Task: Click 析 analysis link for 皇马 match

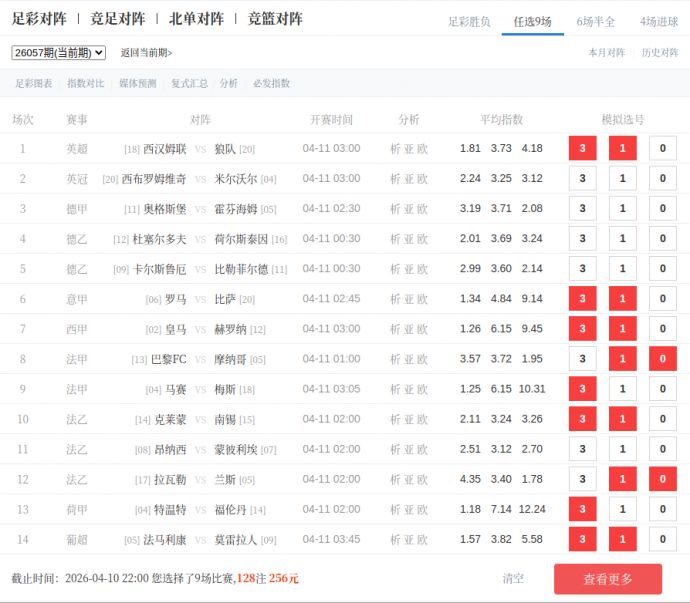Action: (395, 329)
